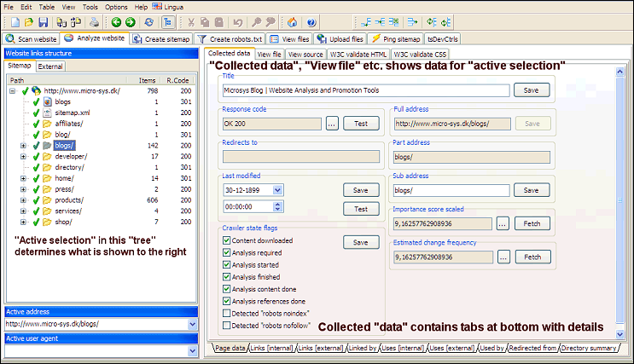Click the Open folder toolbar icon
This screenshot has height=364, width=634.
click(29, 22)
